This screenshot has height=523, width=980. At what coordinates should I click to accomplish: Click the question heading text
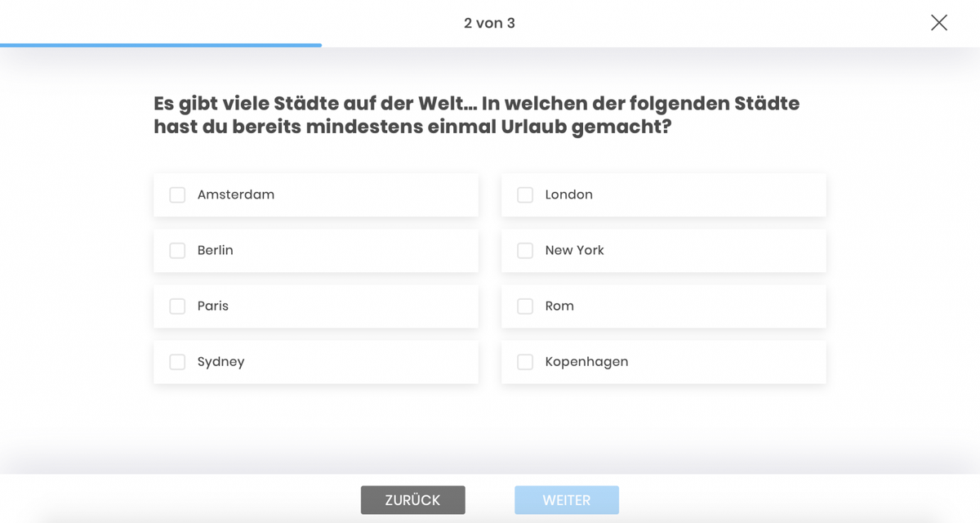(477, 115)
